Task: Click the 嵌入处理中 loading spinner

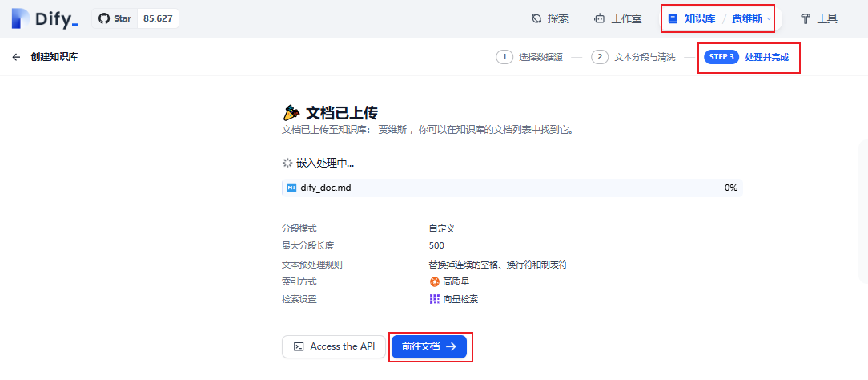Action: pyautogui.click(x=287, y=163)
